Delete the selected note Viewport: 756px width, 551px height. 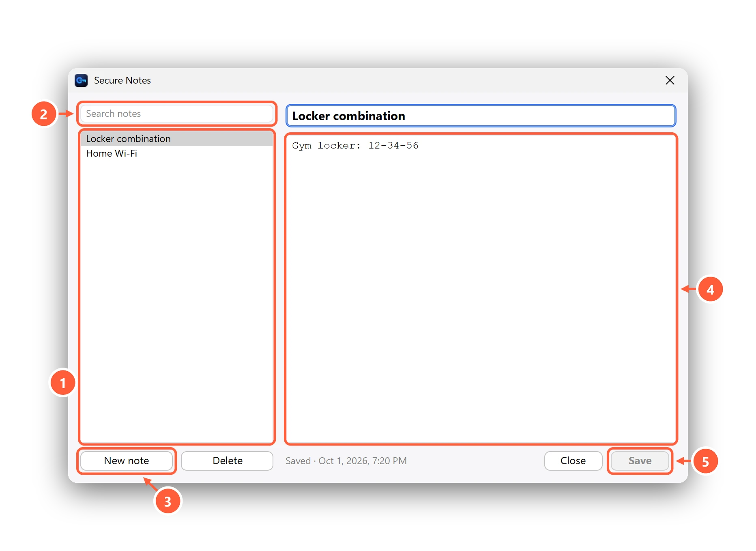(x=227, y=461)
